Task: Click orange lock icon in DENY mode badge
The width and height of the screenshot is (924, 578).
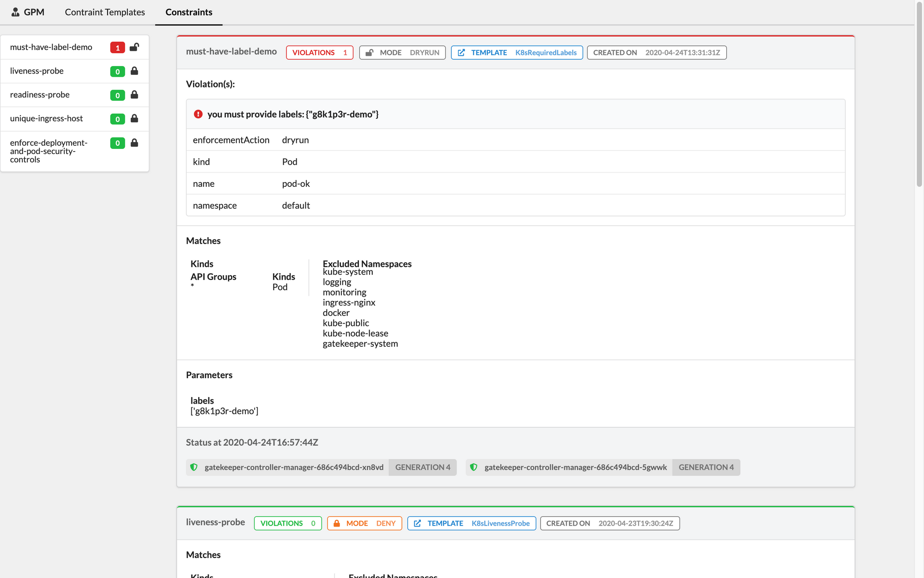Action: pyautogui.click(x=337, y=523)
